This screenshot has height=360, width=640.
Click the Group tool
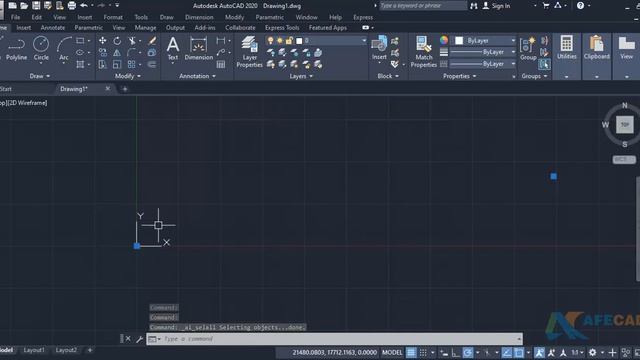click(528, 49)
